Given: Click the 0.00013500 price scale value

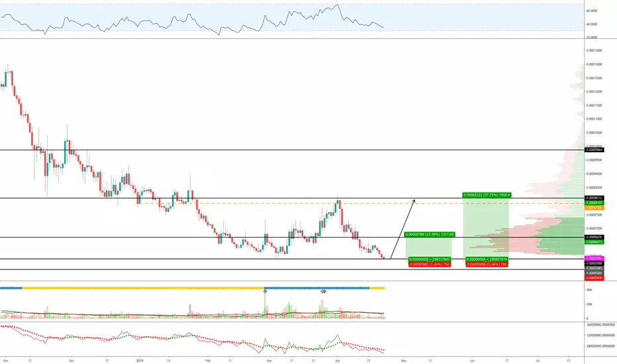Looking at the screenshot, I should (594, 50).
